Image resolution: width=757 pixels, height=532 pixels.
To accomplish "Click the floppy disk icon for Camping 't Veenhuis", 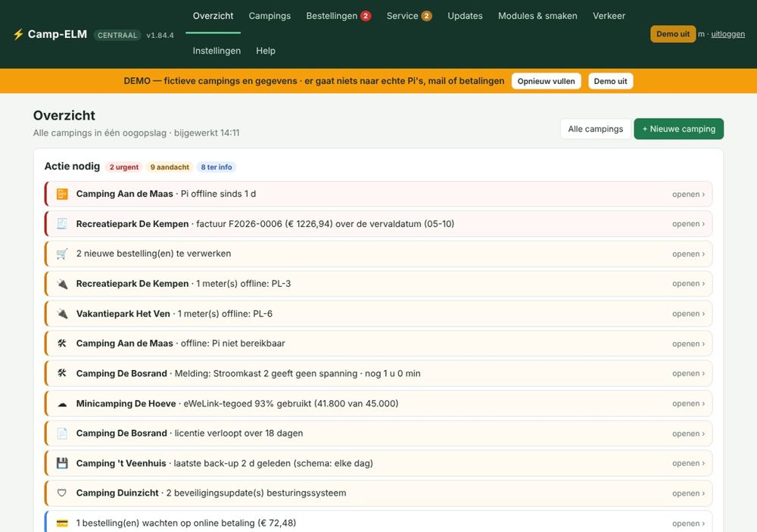I will pos(62,463).
